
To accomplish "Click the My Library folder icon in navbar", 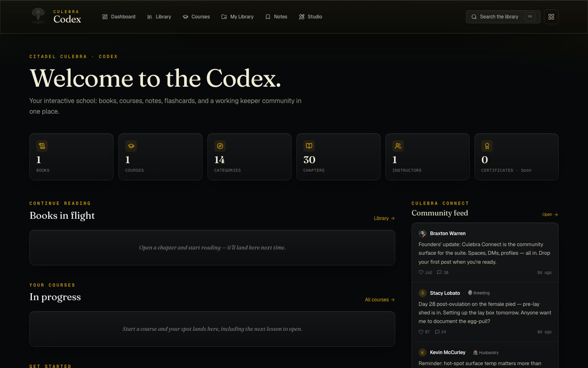I will point(224,17).
